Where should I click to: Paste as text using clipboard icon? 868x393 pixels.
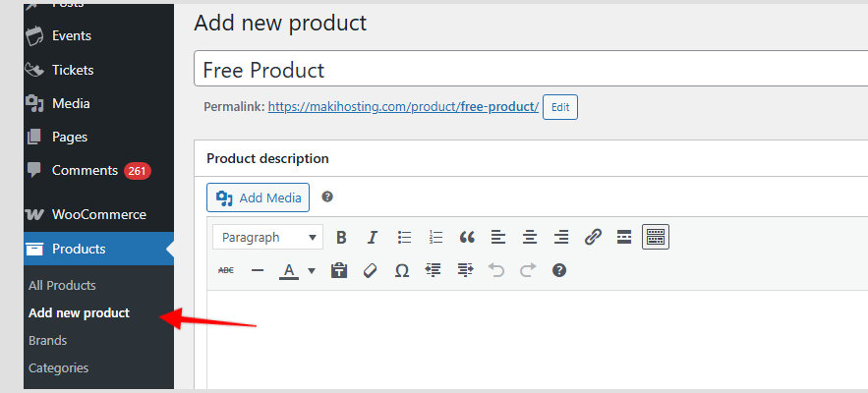pyautogui.click(x=339, y=270)
